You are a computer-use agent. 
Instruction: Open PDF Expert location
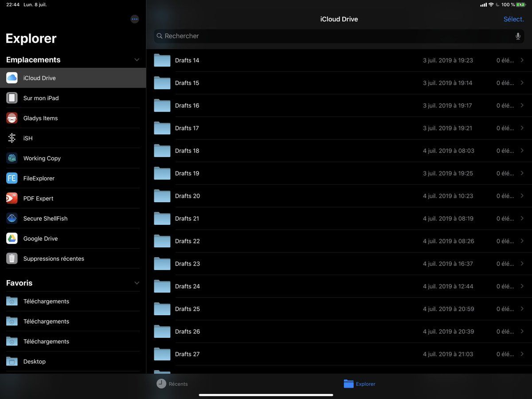pyautogui.click(x=38, y=199)
